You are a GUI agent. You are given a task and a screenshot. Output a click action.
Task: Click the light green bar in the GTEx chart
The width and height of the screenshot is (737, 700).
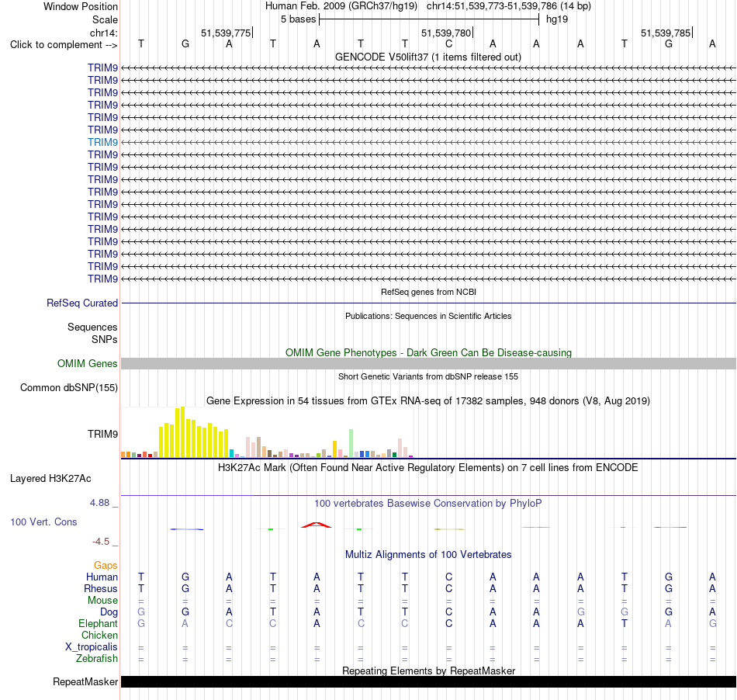click(351, 443)
